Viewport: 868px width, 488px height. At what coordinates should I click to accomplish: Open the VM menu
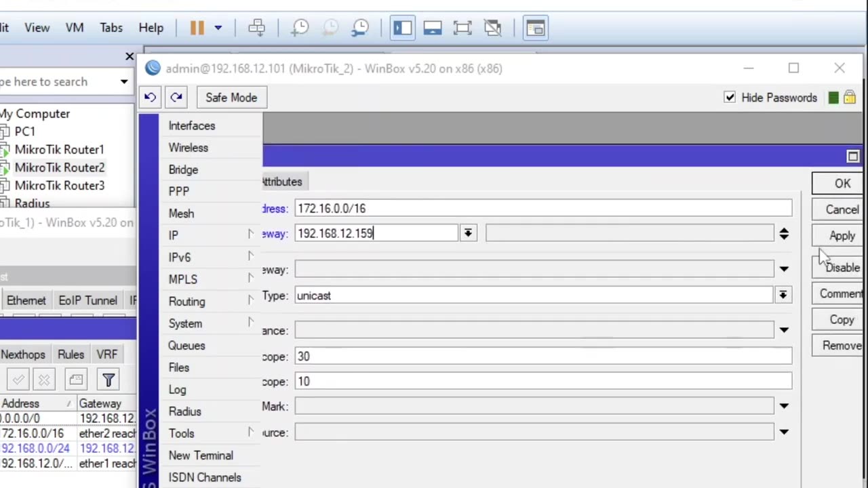[x=75, y=28]
